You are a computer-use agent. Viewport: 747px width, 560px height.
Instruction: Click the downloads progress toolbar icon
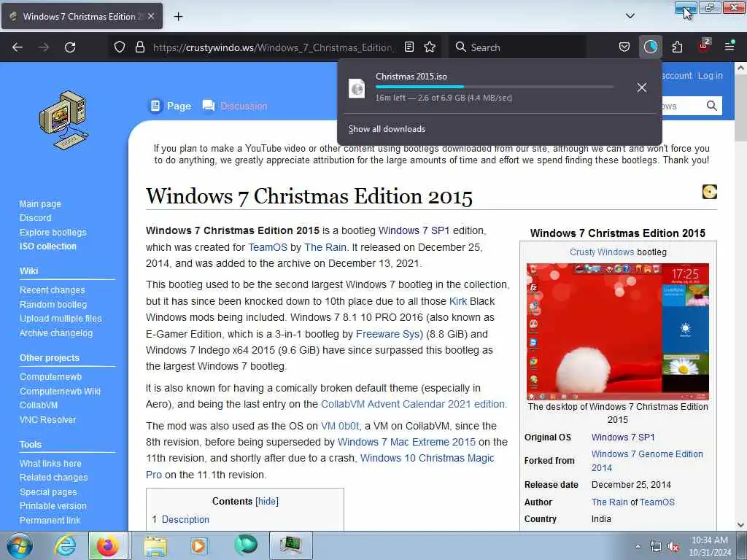[x=650, y=47]
